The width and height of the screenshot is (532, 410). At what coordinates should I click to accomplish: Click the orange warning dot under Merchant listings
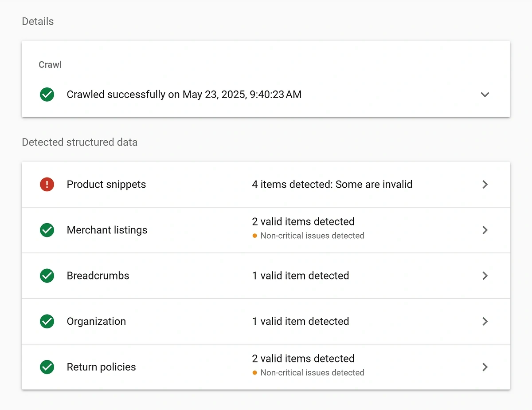click(254, 236)
